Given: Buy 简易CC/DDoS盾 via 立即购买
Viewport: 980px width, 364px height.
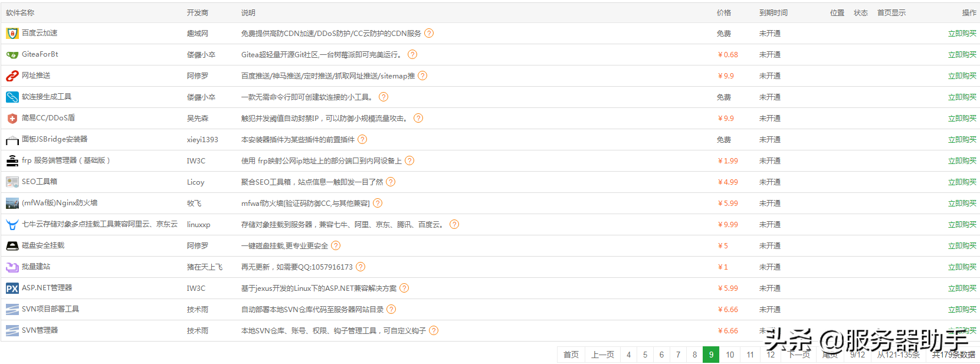Looking at the screenshot, I should pyautogui.click(x=962, y=119).
